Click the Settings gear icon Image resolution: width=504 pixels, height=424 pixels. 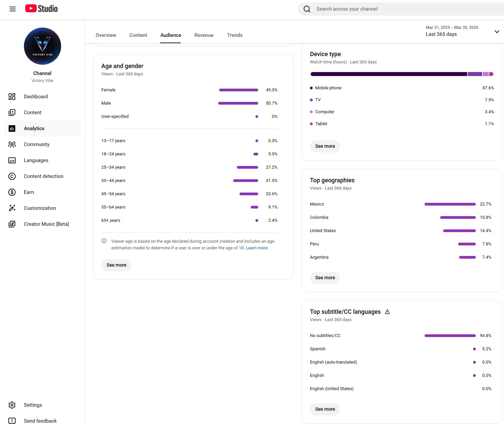coord(12,405)
